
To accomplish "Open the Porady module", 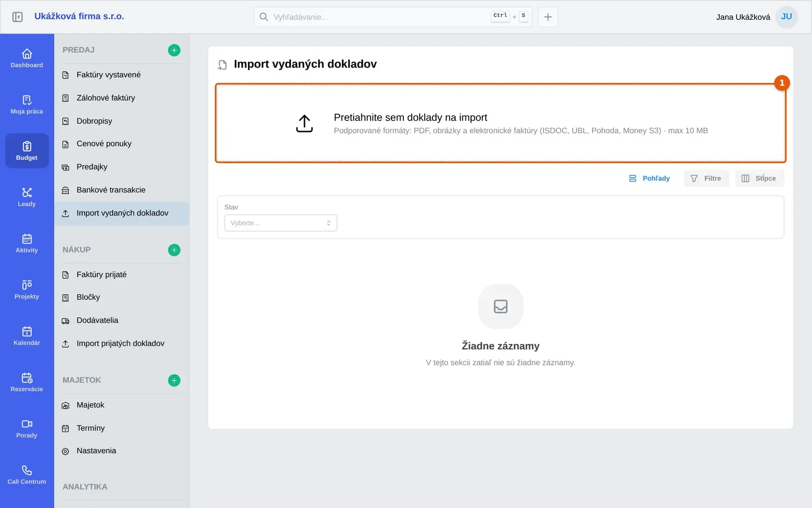I will (x=27, y=429).
